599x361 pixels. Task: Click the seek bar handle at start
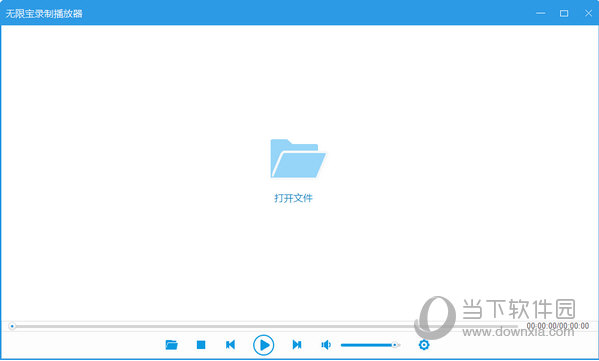[x=12, y=326]
